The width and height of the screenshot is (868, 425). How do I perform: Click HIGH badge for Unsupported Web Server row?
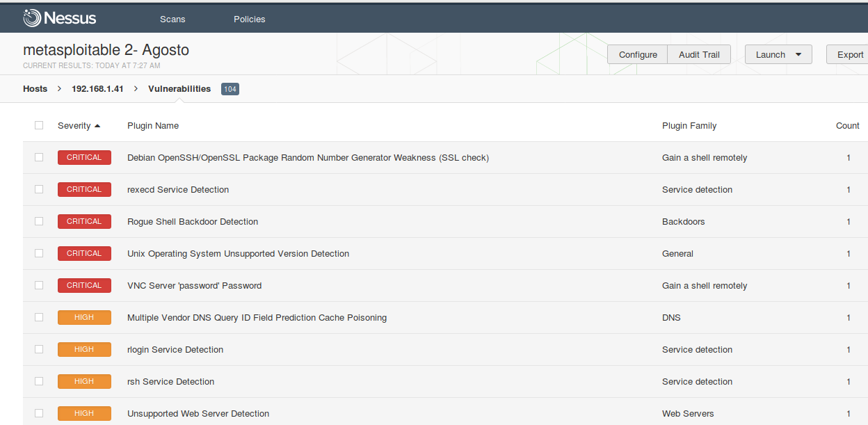[x=84, y=414]
